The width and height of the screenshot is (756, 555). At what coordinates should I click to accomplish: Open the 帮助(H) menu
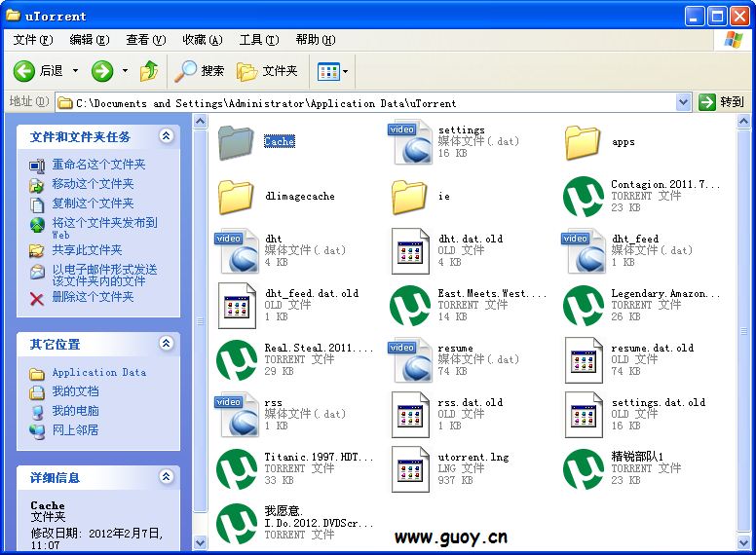[316, 40]
